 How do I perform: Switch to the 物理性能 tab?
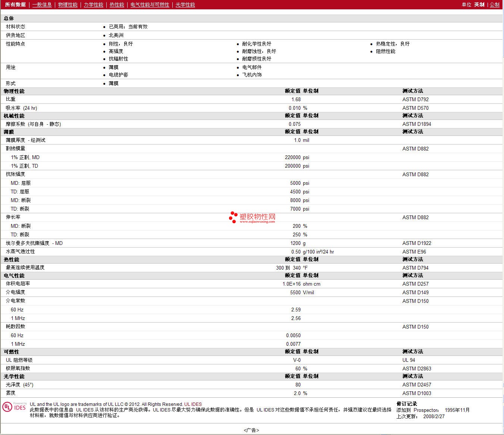click(68, 5)
